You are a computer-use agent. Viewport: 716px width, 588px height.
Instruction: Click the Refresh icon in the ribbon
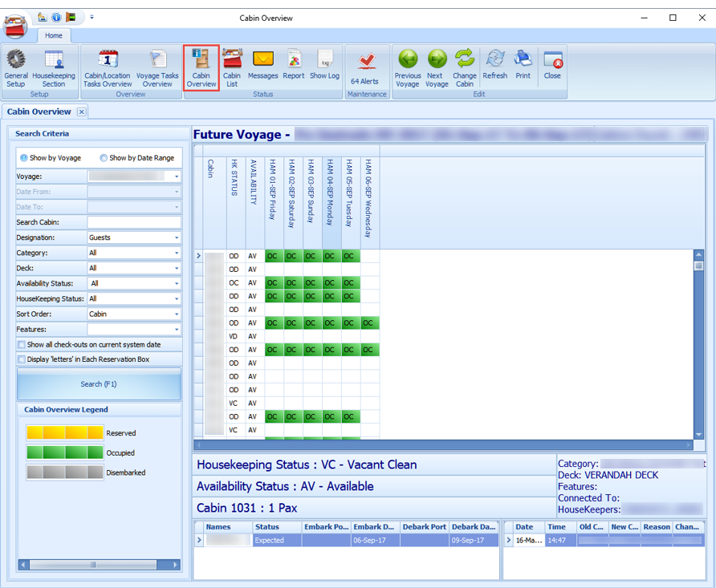(x=494, y=68)
